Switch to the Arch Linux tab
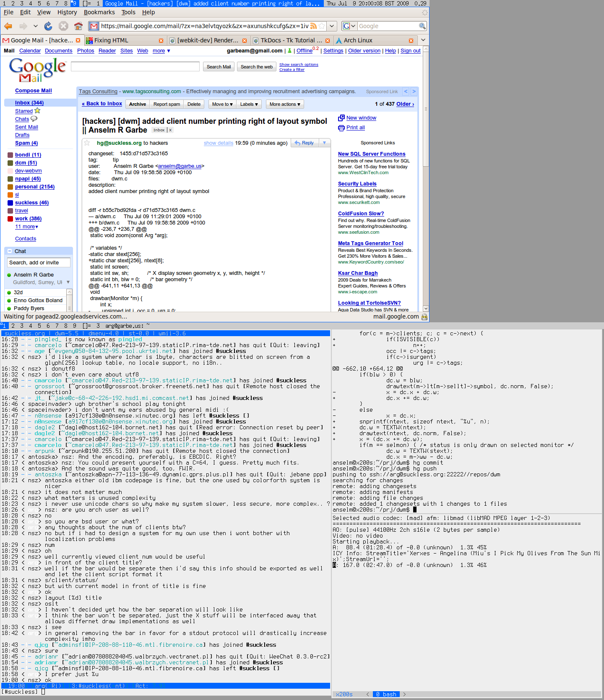The width and height of the screenshot is (604, 700). point(358,40)
